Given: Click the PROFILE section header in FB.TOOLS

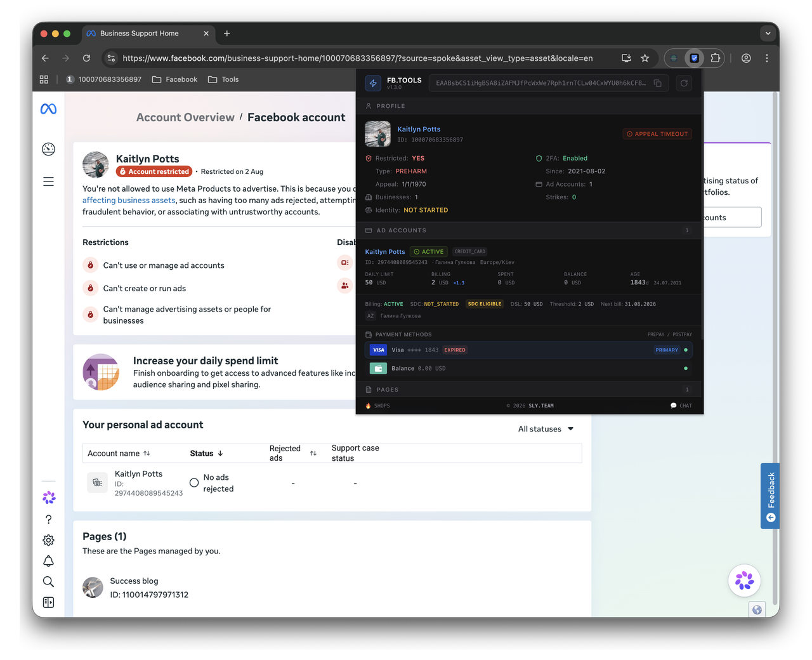Looking at the screenshot, I should pyautogui.click(x=530, y=106).
